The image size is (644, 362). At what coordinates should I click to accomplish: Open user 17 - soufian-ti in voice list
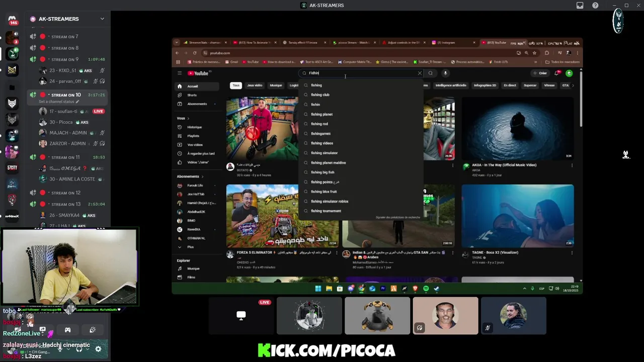[x=71, y=112]
